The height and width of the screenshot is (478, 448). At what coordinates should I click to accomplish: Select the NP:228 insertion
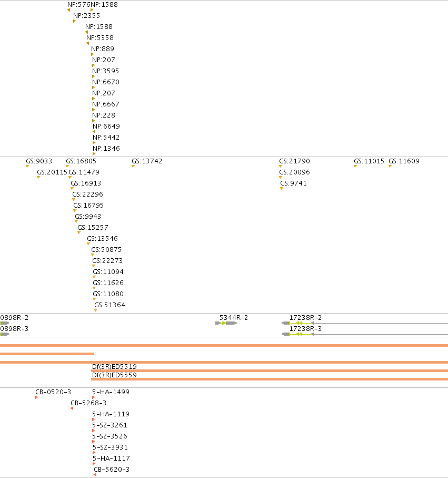coord(104,115)
